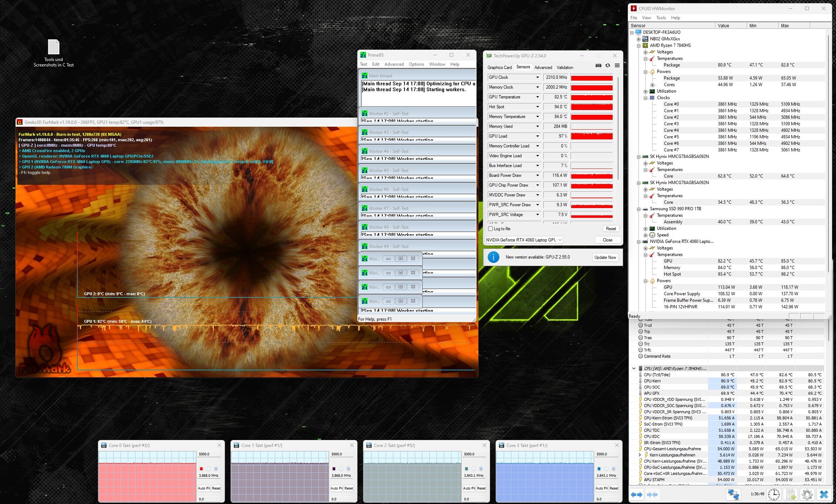
Task: Open View menu in HWMonitor
Action: click(647, 18)
